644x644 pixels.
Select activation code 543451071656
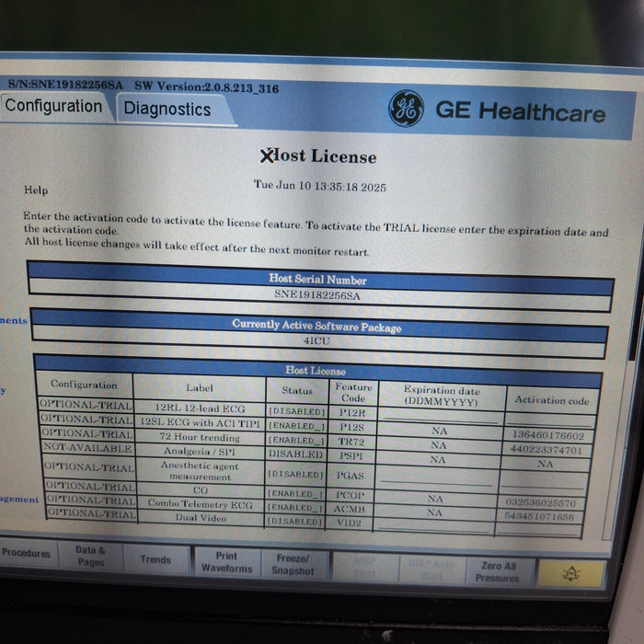point(539,516)
